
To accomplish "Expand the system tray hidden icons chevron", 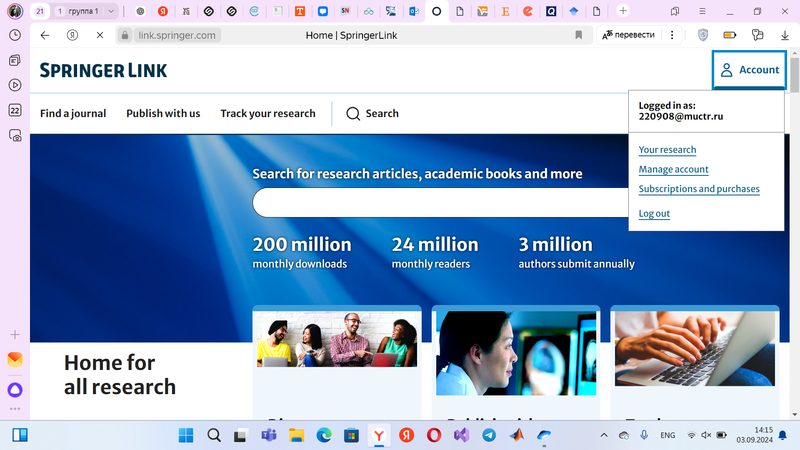I will (x=604, y=435).
